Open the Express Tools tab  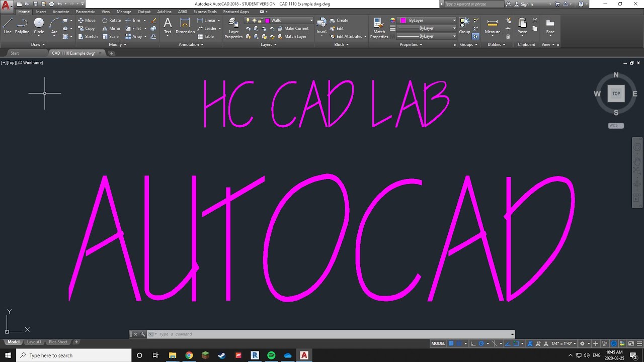[x=205, y=12]
